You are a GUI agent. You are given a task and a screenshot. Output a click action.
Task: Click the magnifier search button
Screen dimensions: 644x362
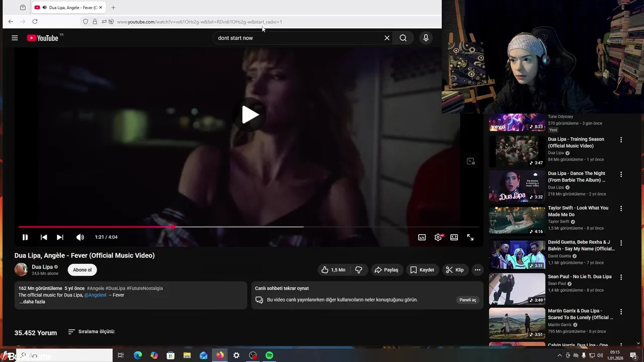403,38
